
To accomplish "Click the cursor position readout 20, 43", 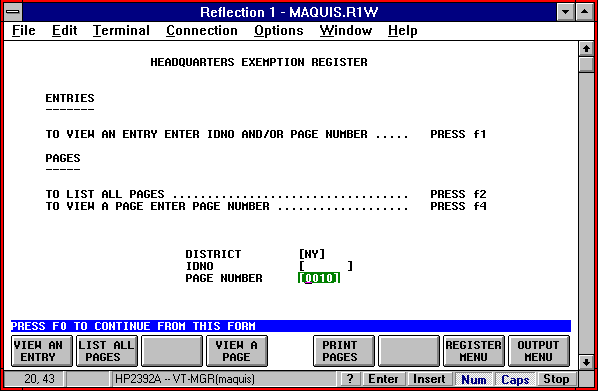I will coord(39,379).
